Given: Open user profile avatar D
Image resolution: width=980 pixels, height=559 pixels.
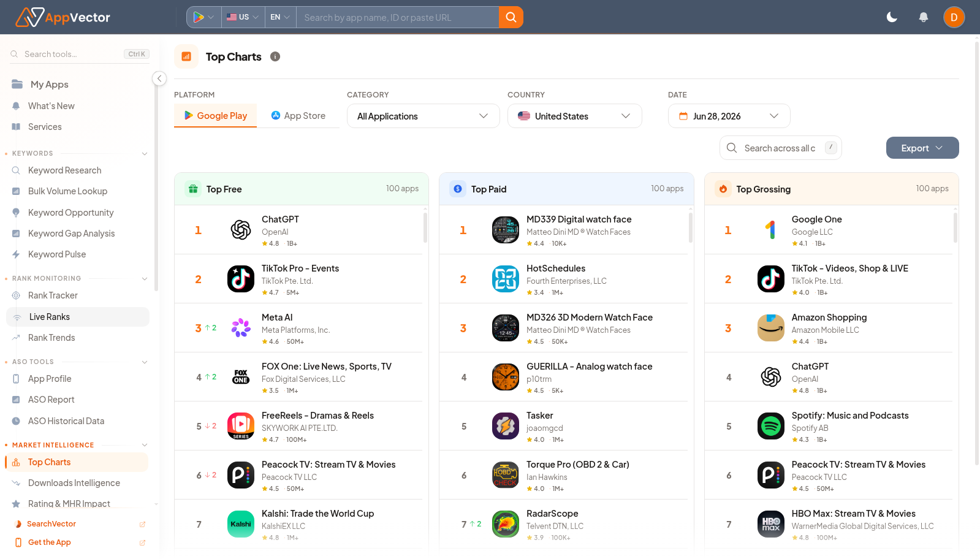Looking at the screenshot, I should tap(954, 17).
